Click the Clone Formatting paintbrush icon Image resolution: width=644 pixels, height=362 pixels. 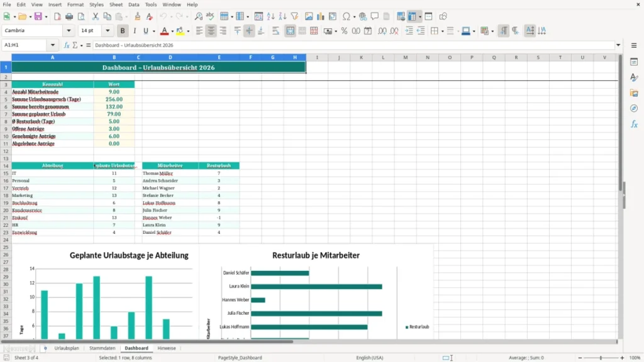pyautogui.click(x=138, y=16)
